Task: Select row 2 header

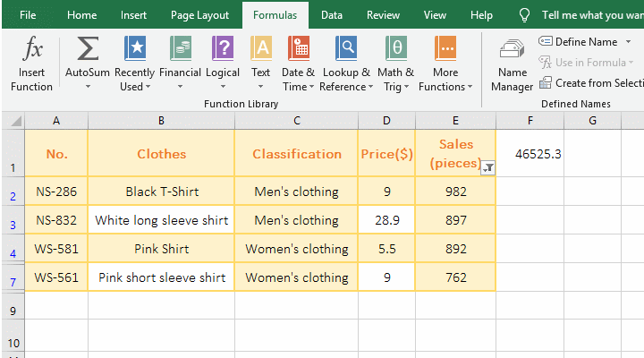Action: tap(13, 192)
